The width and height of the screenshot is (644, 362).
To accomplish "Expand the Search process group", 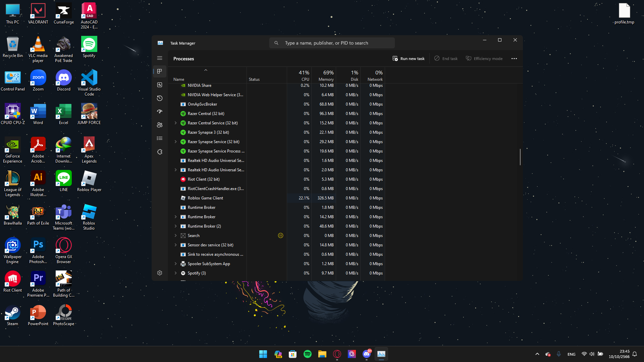I will [175, 236].
